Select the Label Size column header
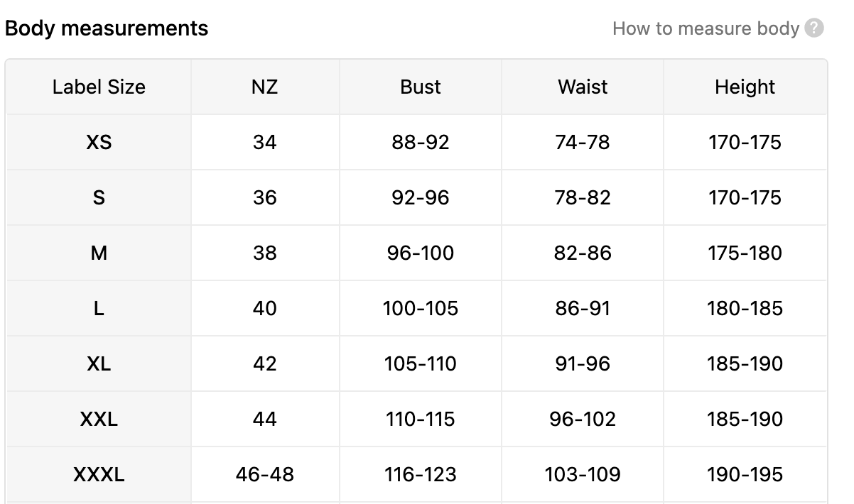 point(99,87)
